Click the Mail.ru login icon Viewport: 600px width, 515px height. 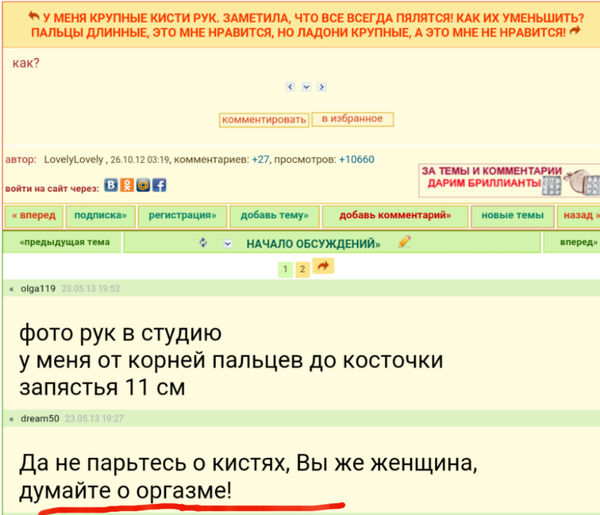(x=144, y=185)
